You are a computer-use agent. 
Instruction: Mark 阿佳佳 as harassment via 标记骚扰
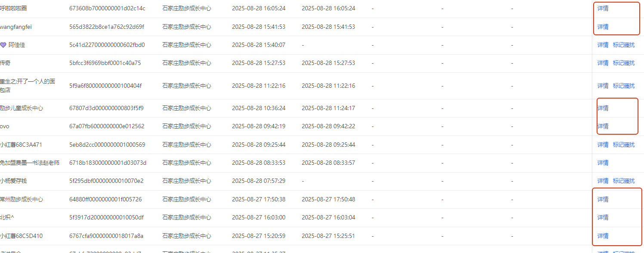[624, 45]
